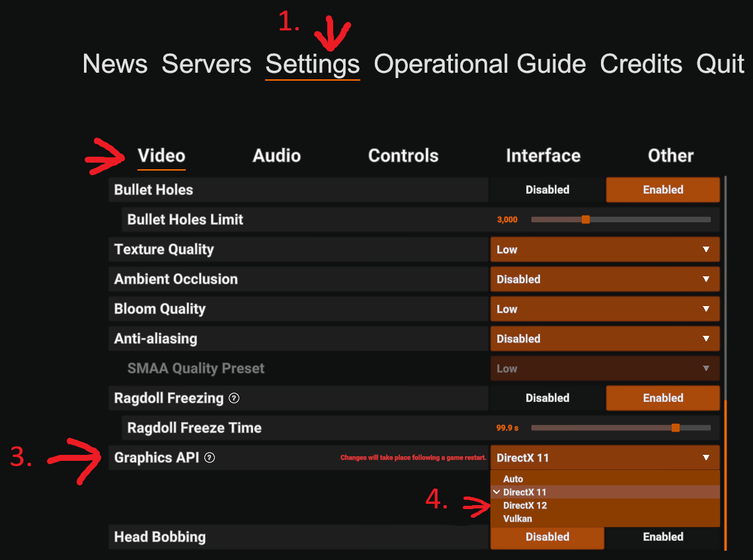Click the Bullet Holes Limit slider handle
The width and height of the screenshot is (753, 560).
[x=585, y=220]
